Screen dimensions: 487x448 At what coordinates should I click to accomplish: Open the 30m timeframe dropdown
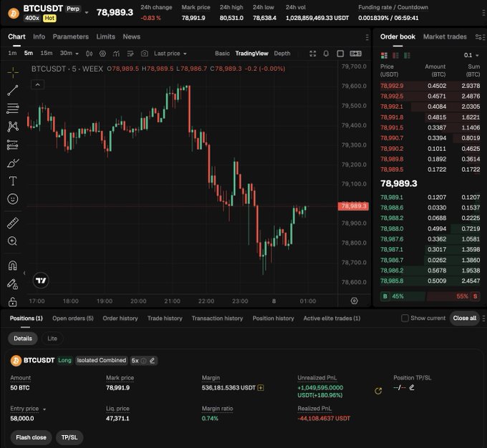click(x=69, y=53)
